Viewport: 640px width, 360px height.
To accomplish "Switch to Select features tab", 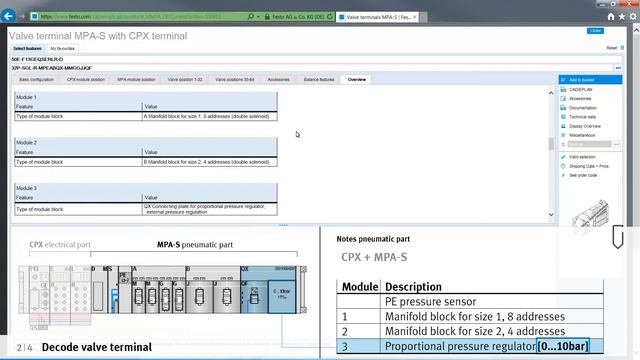I will coord(27,49).
